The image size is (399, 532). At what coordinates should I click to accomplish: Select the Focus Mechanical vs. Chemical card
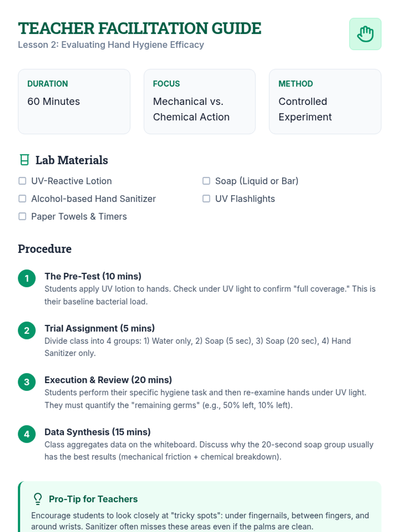point(199,101)
